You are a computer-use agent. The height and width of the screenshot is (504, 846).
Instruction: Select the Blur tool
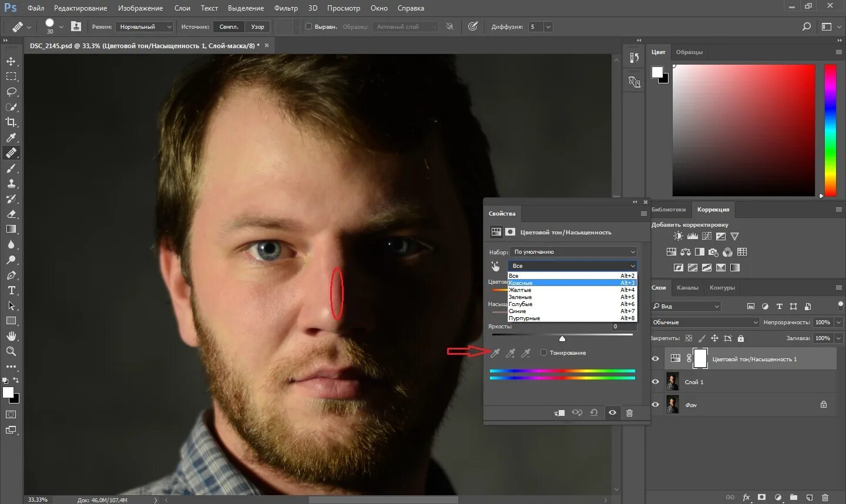tap(11, 244)
